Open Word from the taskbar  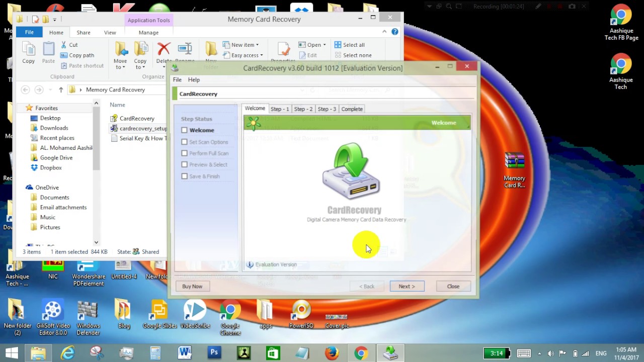[x=185, y=353]
